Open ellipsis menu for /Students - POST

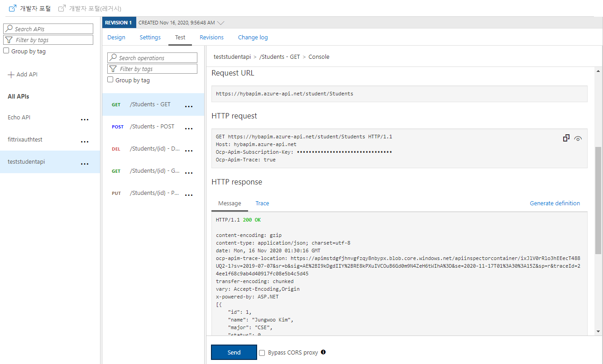189,129
